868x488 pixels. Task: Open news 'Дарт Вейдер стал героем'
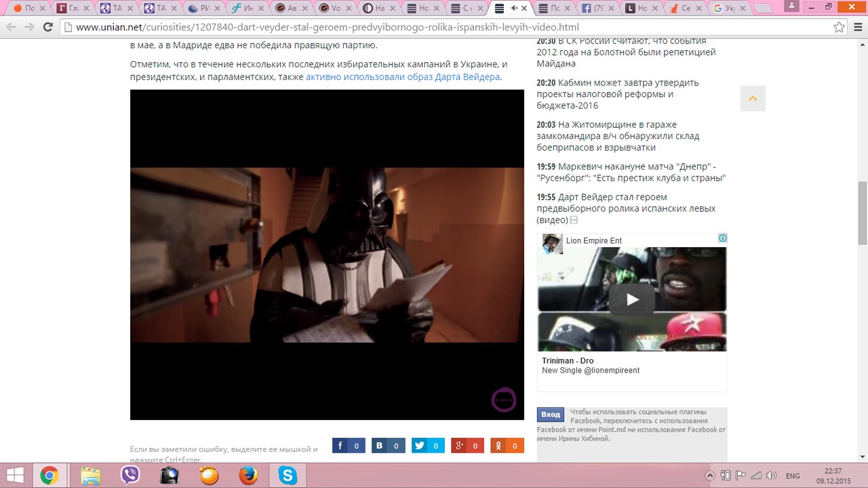pyautogui.click(x=626, y=208)
